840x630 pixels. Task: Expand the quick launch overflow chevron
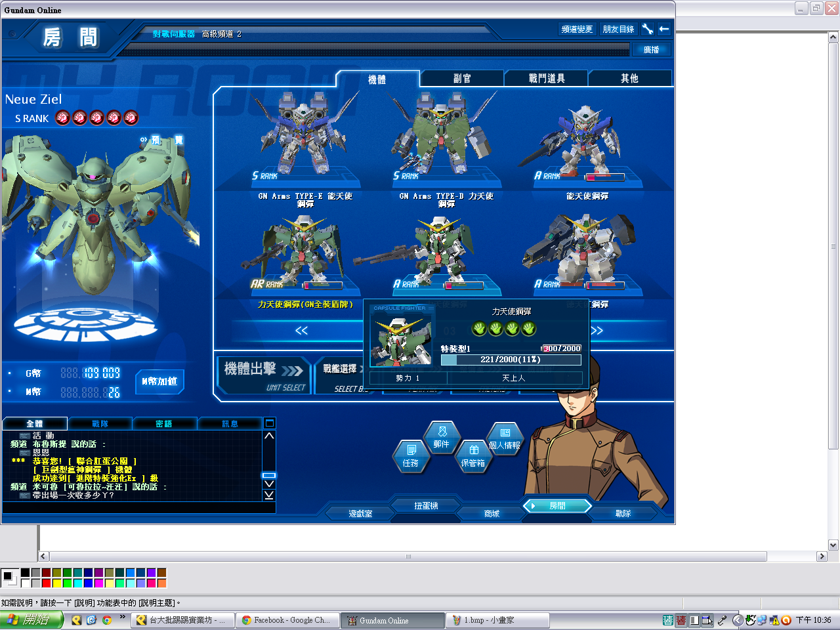tap(122, 618)
